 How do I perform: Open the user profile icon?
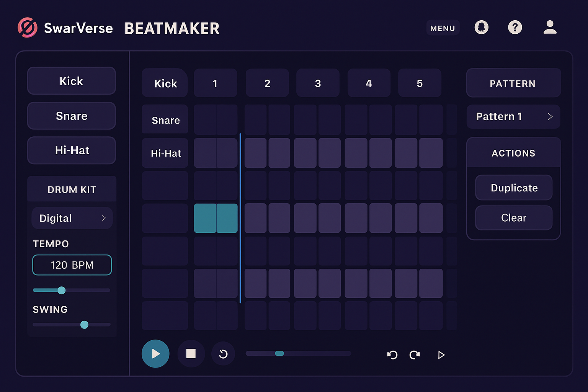coord(550,28)
